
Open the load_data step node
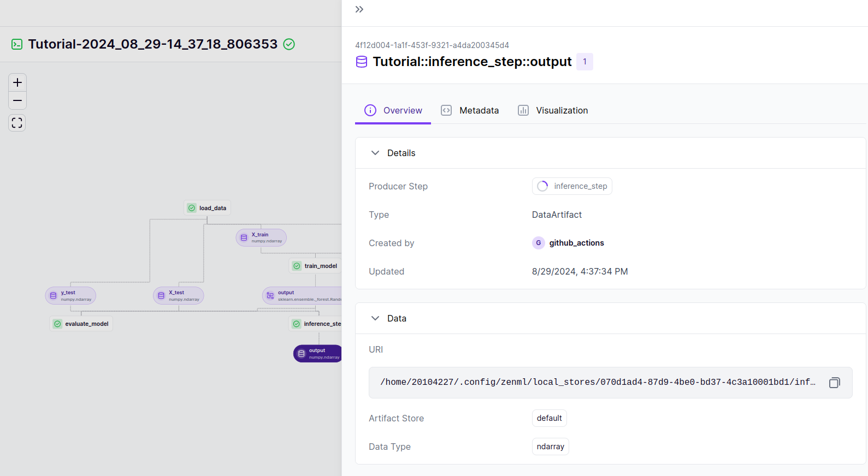point(207,208)
